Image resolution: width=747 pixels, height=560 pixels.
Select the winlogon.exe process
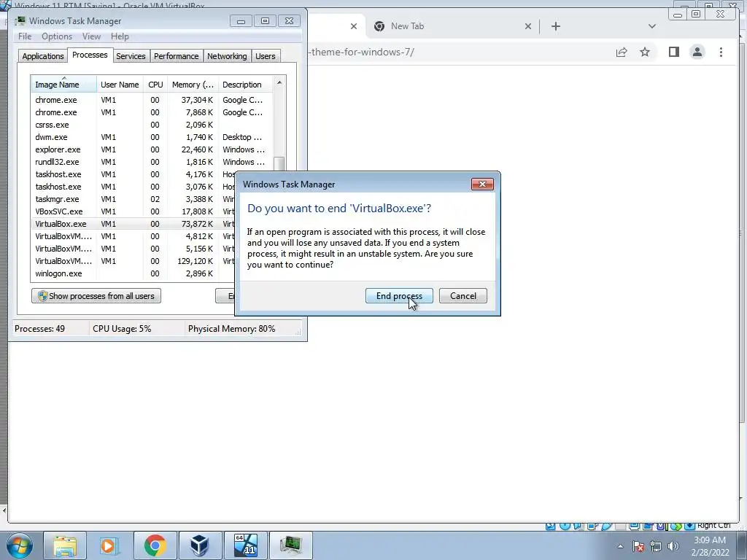[x=133, y=273]
